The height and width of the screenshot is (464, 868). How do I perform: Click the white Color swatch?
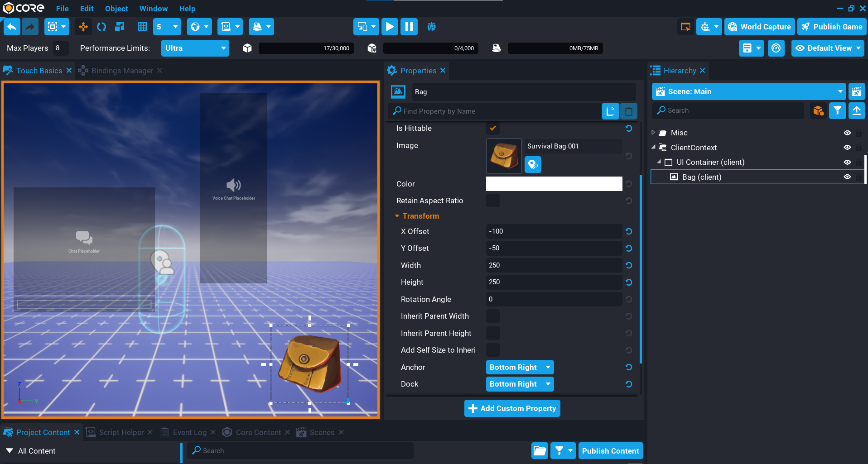(x=554, y=184)
